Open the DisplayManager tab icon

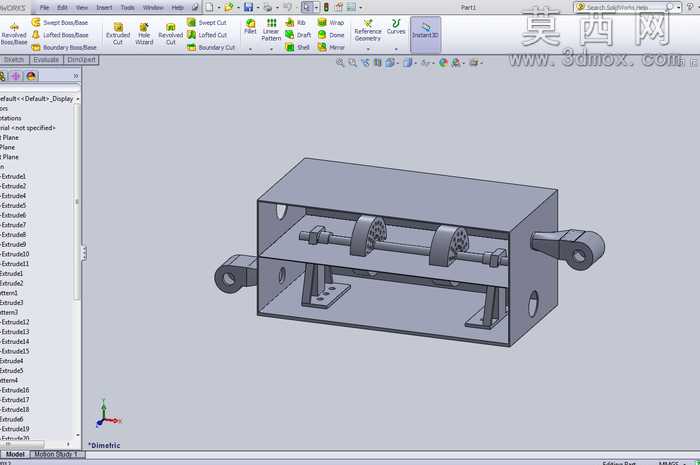(31, 76)
